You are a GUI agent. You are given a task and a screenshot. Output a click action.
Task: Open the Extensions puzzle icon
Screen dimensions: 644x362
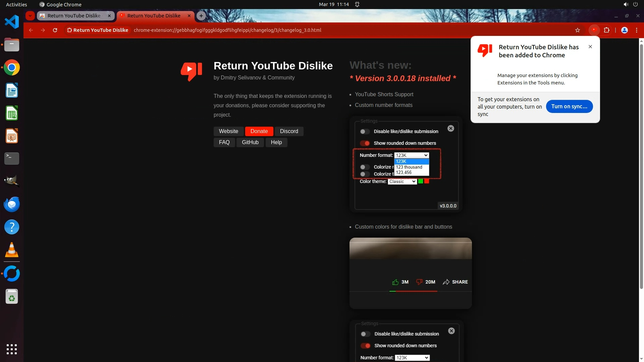(606, 30)
